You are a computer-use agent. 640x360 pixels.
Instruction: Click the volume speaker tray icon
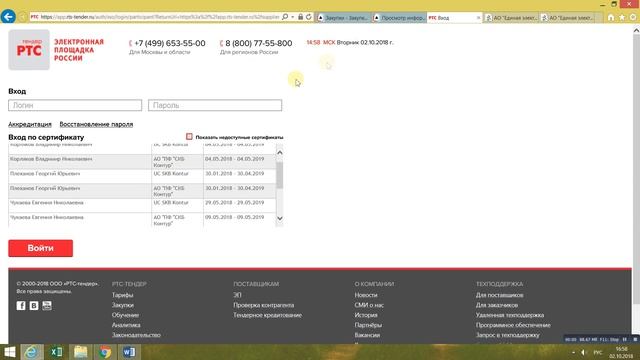[583, 352]
